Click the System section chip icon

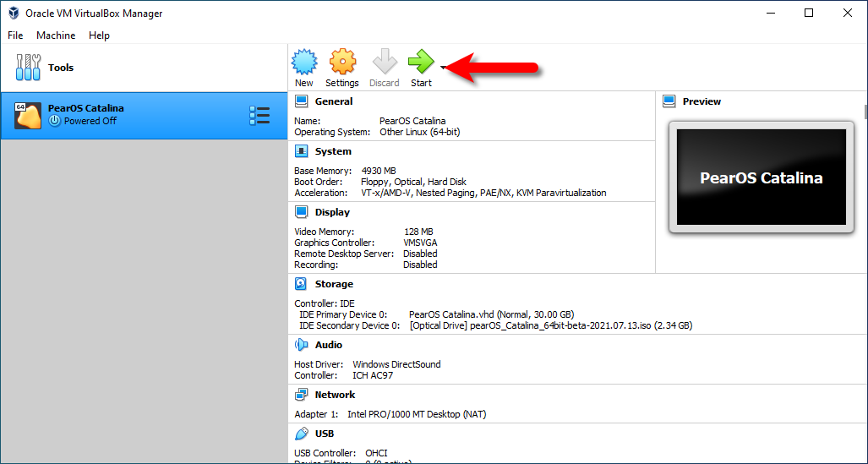point(301,151)
